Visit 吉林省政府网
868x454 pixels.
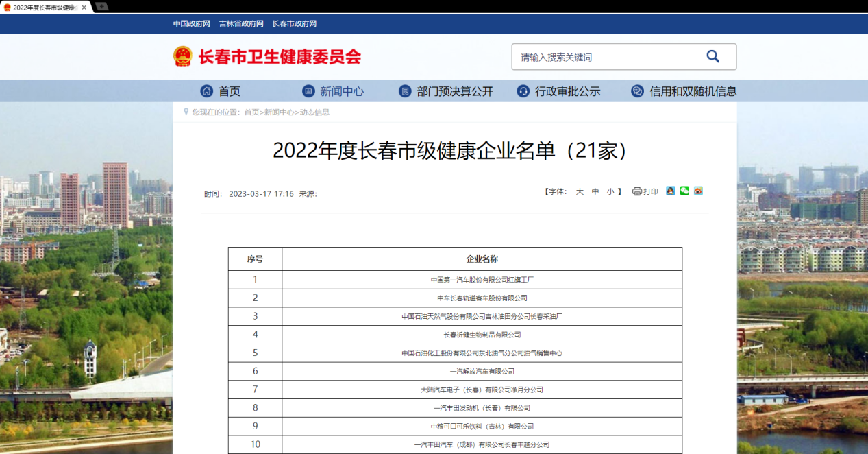(241, 23)
